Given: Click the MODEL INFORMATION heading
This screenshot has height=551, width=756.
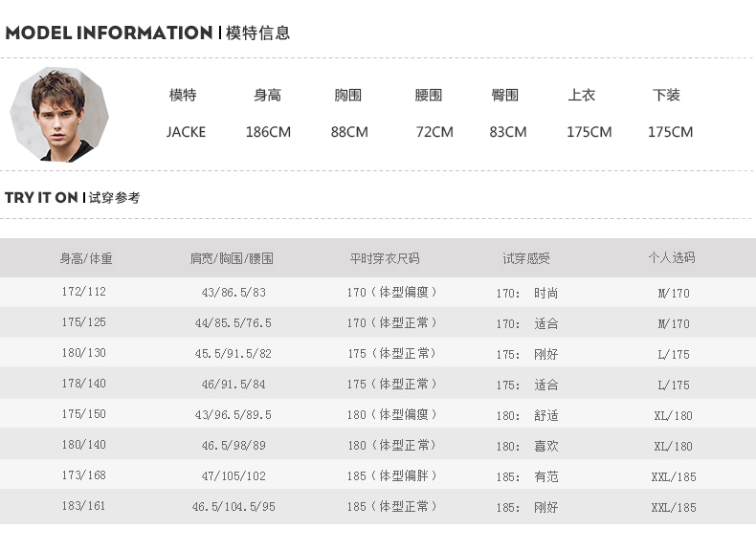Looking at the screenshot, I should [109, 33].
